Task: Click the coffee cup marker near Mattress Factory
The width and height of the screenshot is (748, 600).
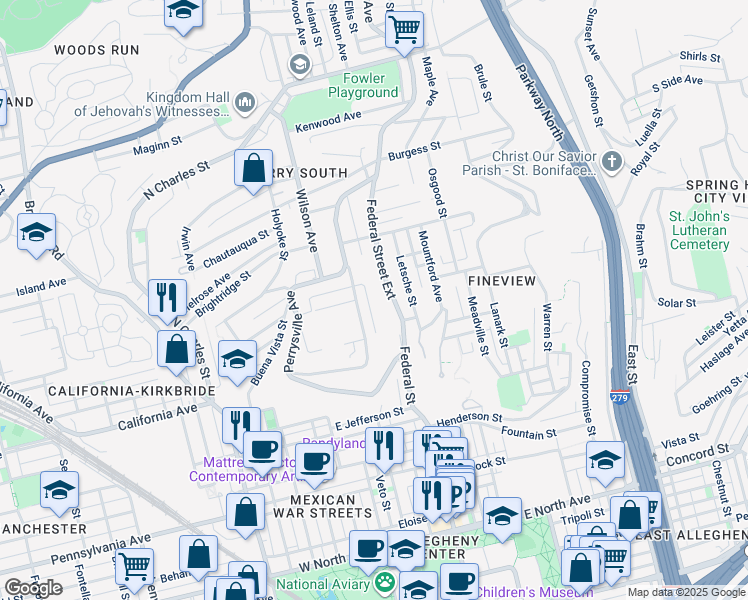Action: click(x=263, y=451)
